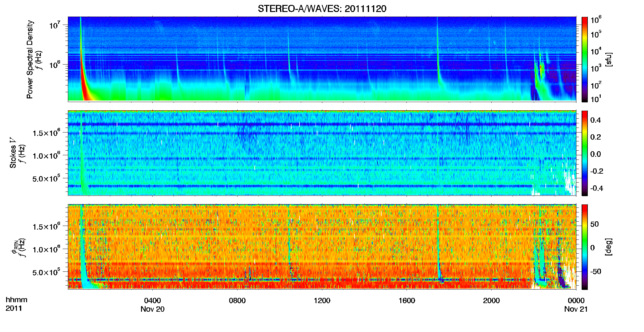
Task: Click the plot title STEREO-A/WAVES: 20111120
Action: tap(322, 9)
